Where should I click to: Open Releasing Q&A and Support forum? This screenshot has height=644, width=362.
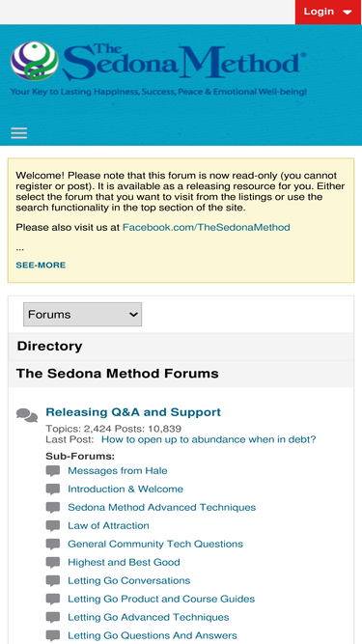133,412
